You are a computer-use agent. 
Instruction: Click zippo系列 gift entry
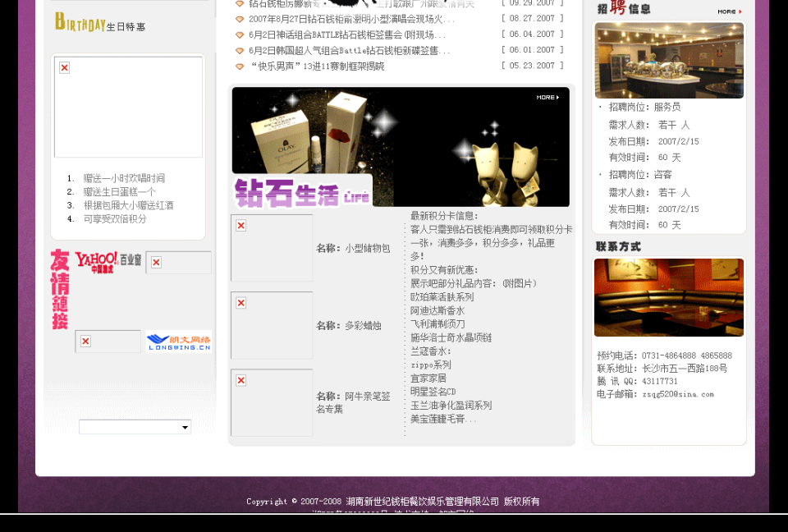431,365
